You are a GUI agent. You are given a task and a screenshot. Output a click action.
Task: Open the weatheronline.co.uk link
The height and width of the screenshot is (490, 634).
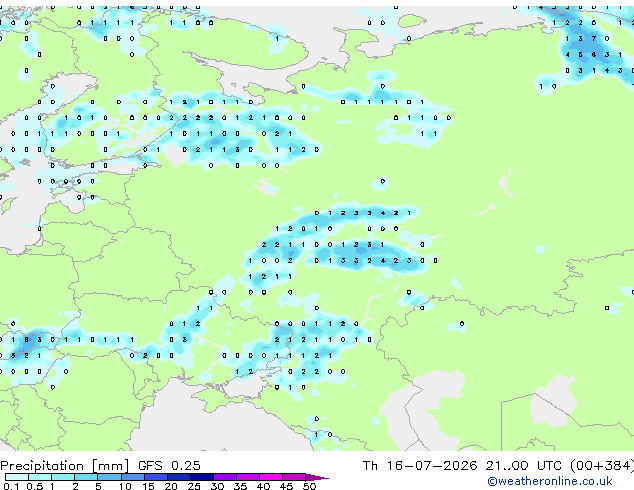(x=550, y=481)
